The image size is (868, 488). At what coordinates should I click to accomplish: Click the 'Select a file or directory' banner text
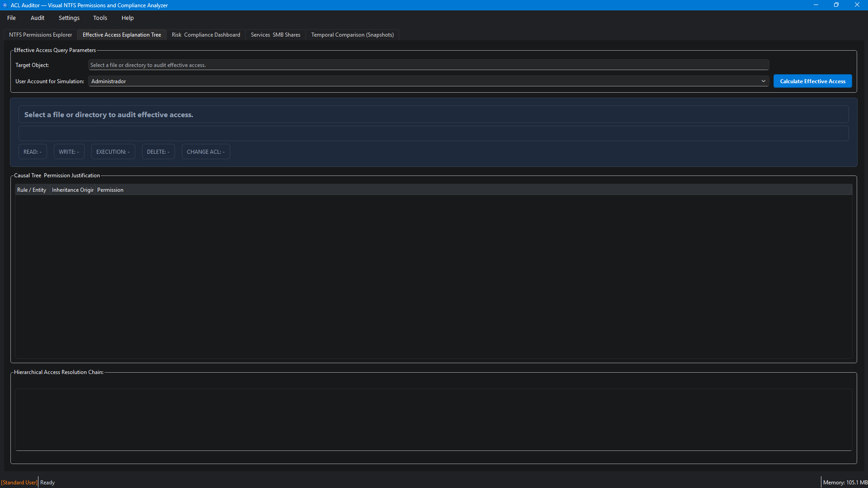point(109,115)
